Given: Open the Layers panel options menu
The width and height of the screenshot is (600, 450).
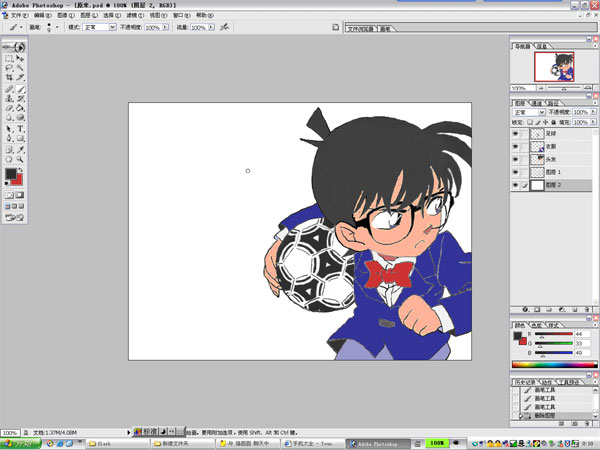Looking at the screenshot, I should [595, 103].
